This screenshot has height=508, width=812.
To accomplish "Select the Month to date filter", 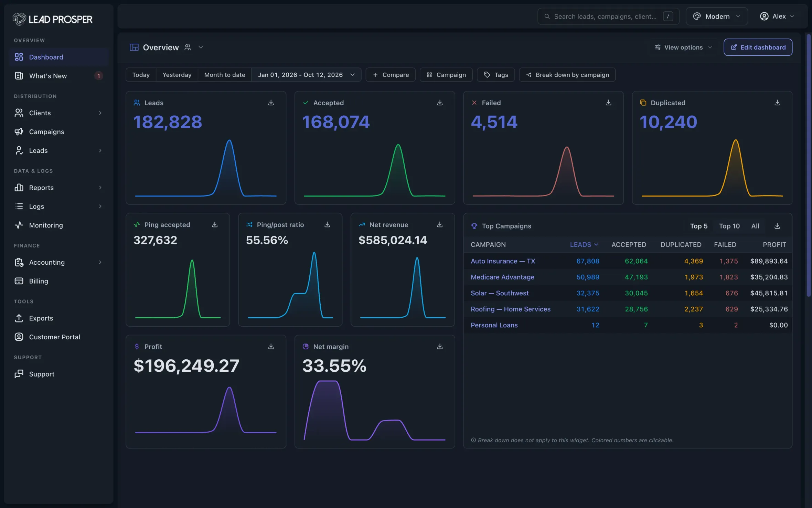I will click(225, 75).
